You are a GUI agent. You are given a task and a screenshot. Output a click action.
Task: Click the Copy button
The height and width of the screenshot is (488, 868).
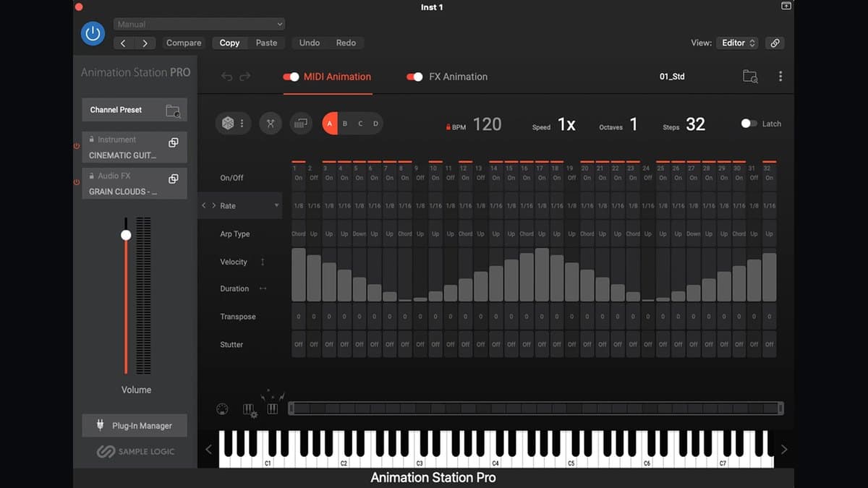click(x=229, y=43)
